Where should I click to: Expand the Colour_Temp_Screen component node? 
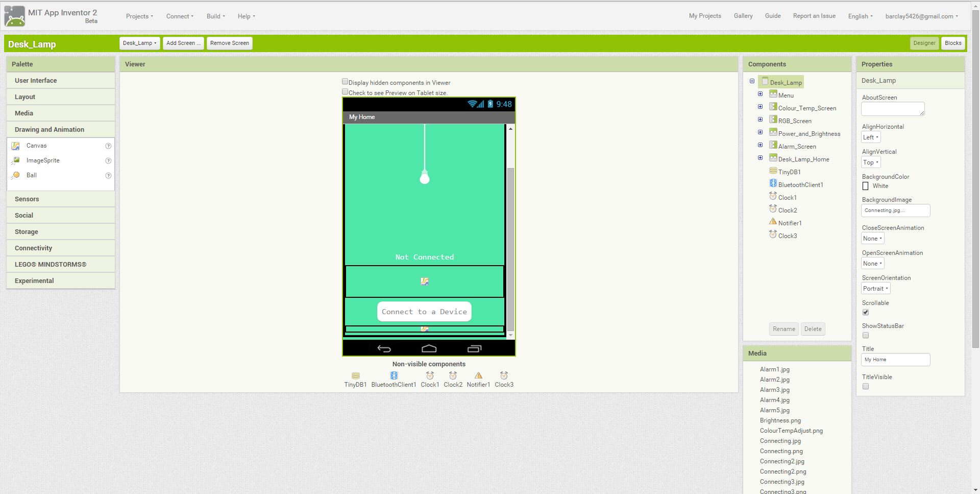760,107
